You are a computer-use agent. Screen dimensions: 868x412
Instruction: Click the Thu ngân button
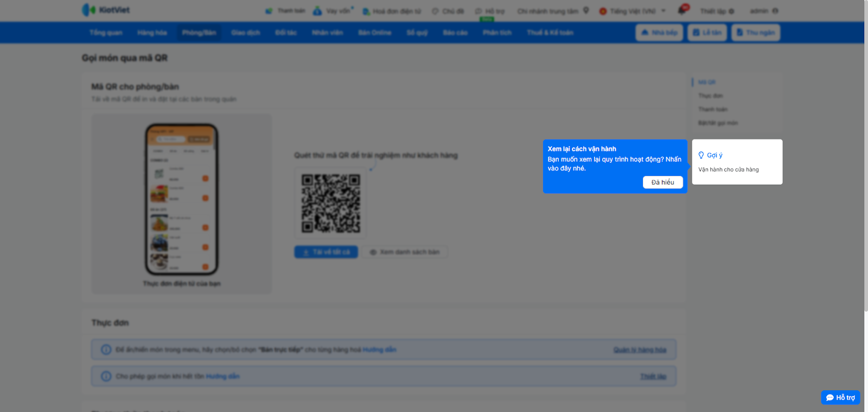click(x=755, y=33)
